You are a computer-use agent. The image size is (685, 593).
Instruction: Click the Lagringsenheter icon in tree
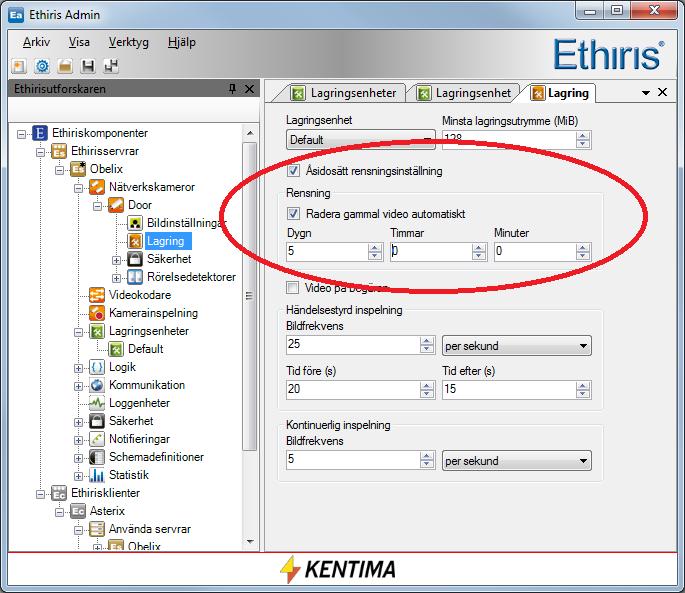(x=97, y=331)
